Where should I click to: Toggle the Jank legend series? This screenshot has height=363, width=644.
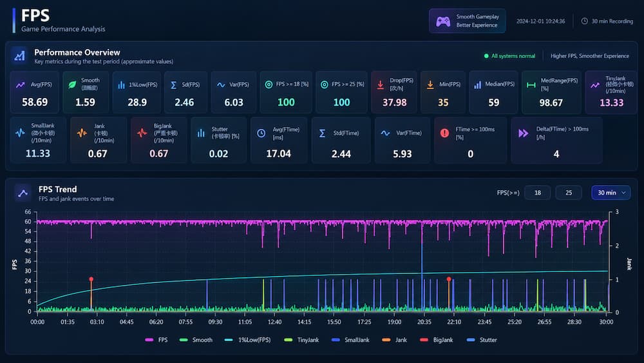[394, 340]
